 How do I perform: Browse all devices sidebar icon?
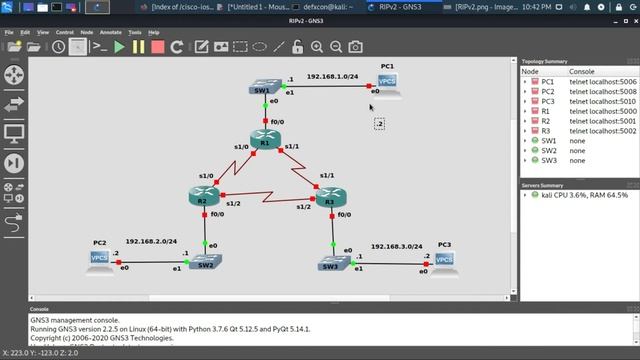[x=14, y=193]
